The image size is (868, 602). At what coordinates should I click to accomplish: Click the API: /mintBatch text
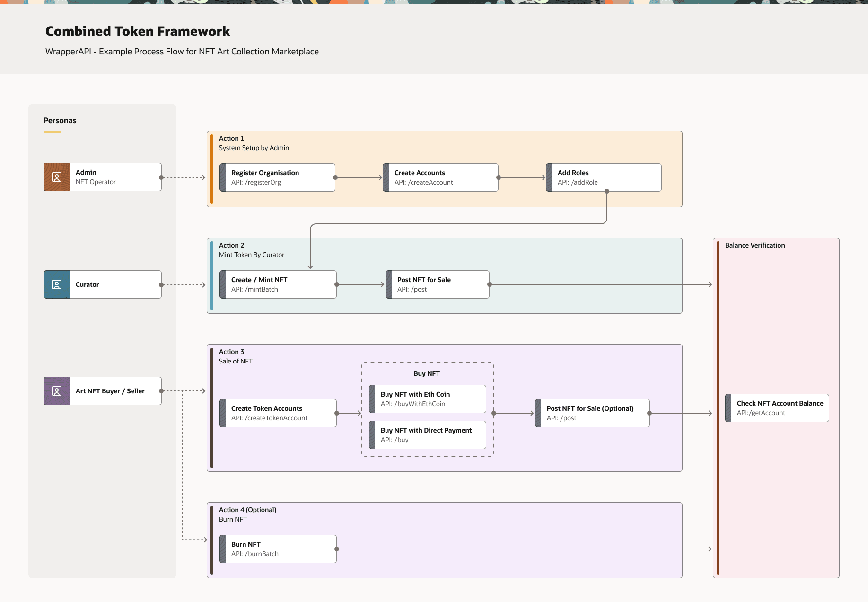255,289
